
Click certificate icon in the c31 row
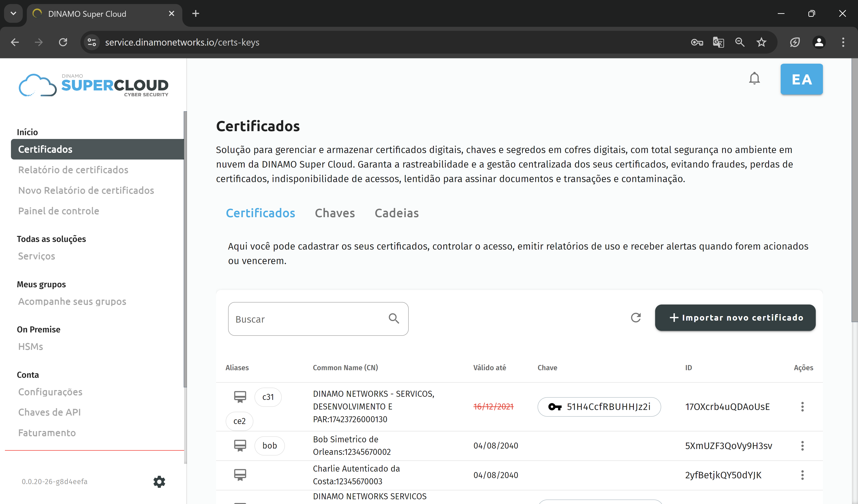pos(240,397)
